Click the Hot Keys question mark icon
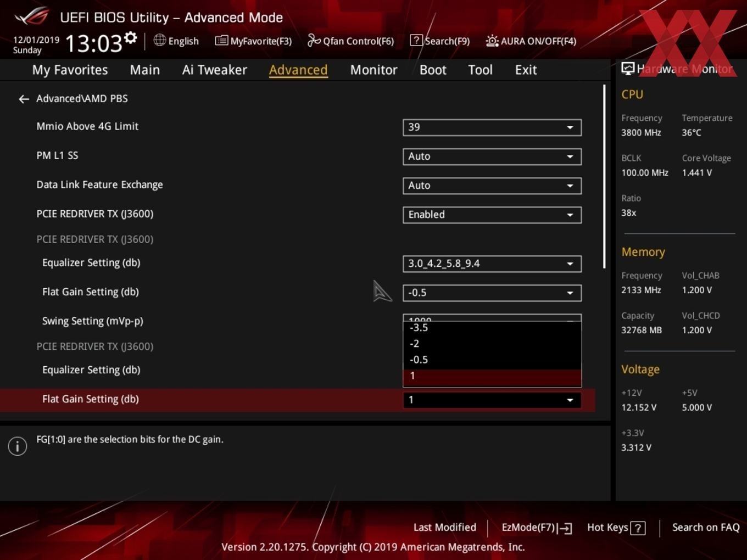747x560 pixels. [x=638, y=528]
